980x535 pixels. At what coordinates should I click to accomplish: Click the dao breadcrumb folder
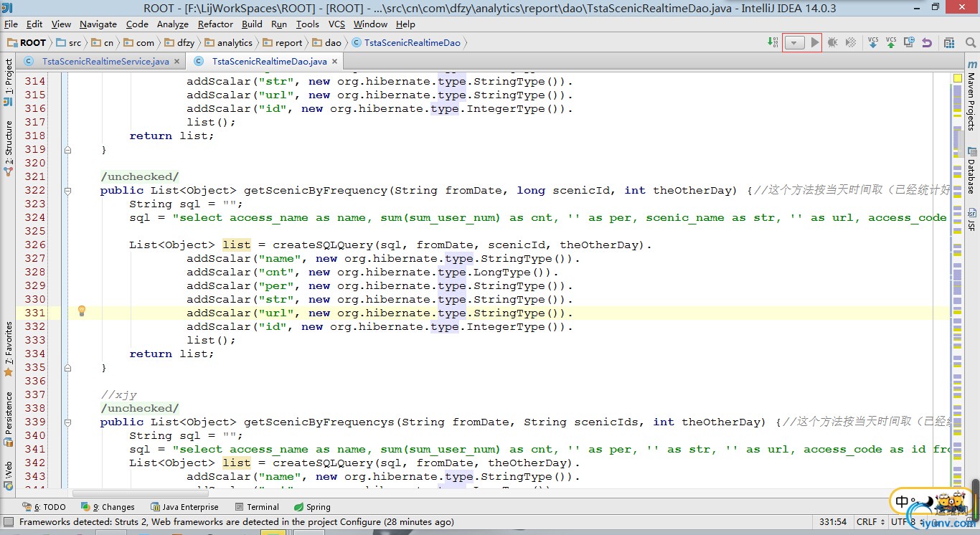pos(326,42)
